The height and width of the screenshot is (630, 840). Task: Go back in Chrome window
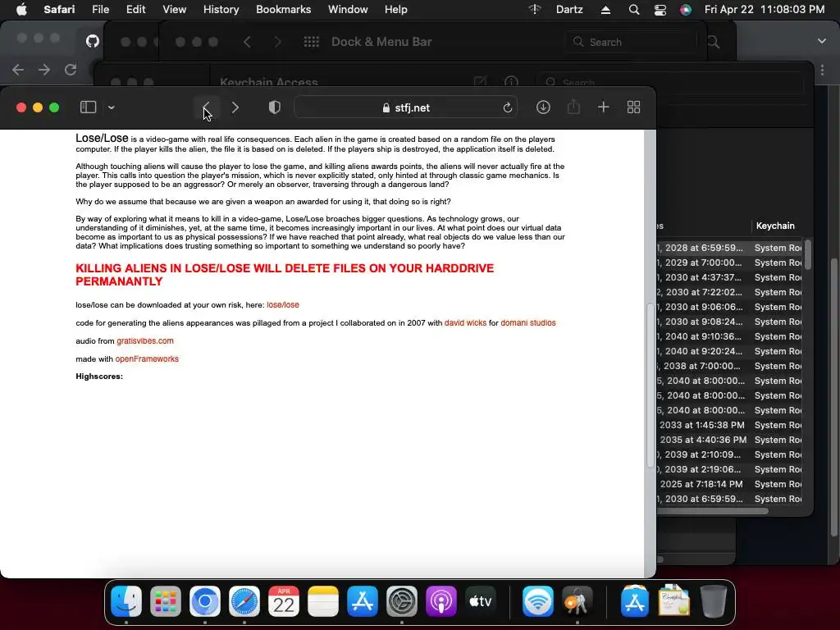click(18, 70)
